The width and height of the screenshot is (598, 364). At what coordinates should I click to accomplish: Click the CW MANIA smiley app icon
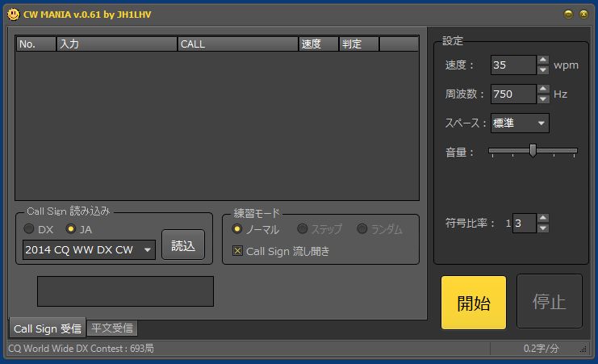[x=13, y=15]
